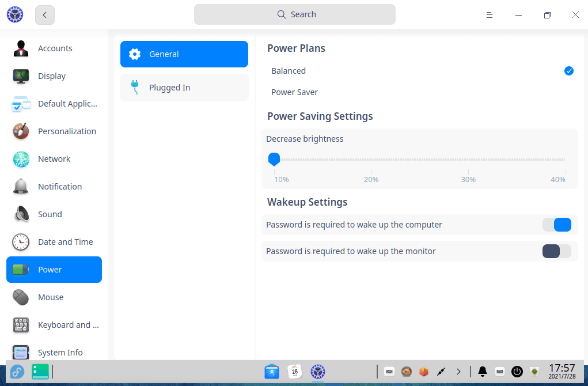Image resolution: width=588 pixels, height=386 pixels.
Task: Choose the Balanced power plan
Action: 420,71
